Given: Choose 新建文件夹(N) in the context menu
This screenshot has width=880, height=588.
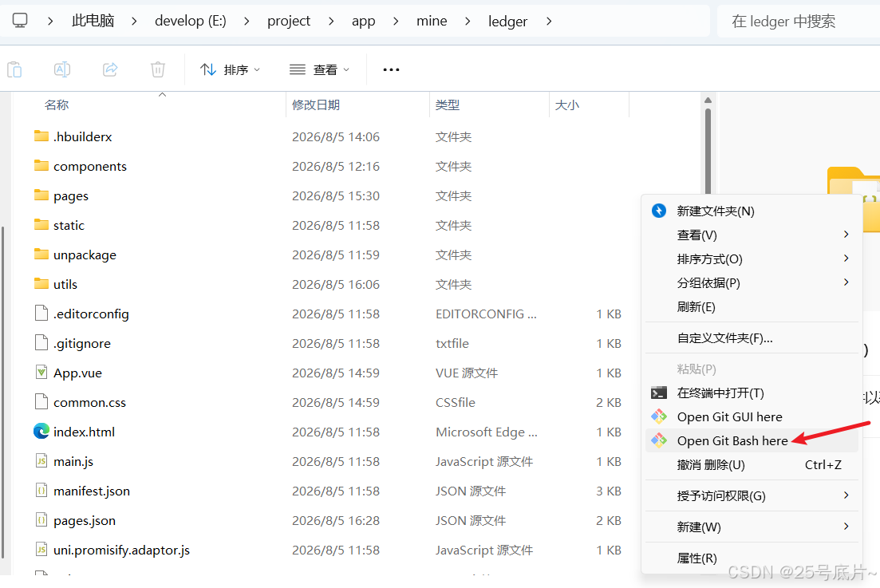Looking at the screenshot, I should (x=752, y=211).
